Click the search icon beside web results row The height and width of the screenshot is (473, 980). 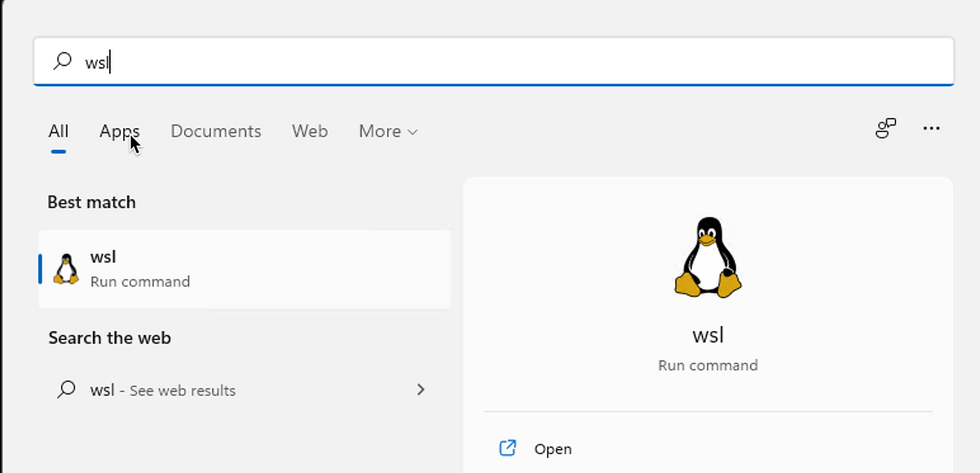[x=66, y=390]
